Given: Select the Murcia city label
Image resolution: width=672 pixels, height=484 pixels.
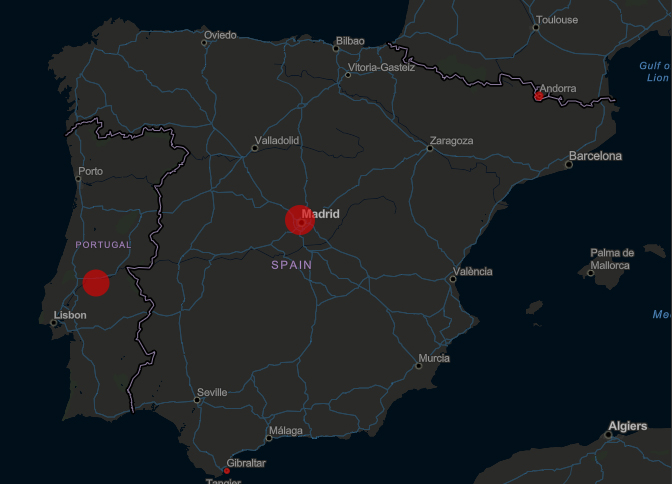Looking at the screenshot, I should pyautogui.click(x=434, y=358).
